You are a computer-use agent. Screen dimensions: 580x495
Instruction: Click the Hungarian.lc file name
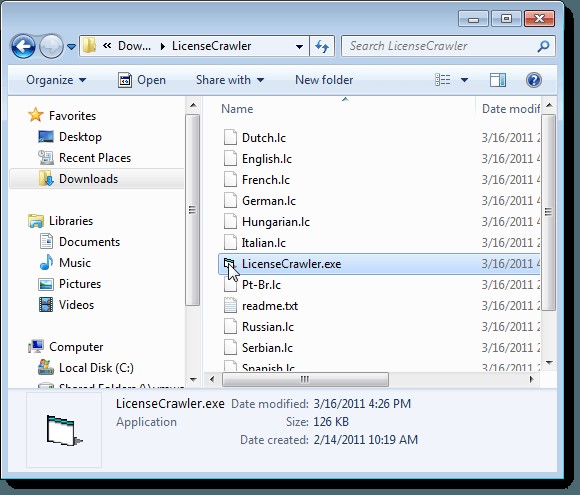click(x=276, y=222)
